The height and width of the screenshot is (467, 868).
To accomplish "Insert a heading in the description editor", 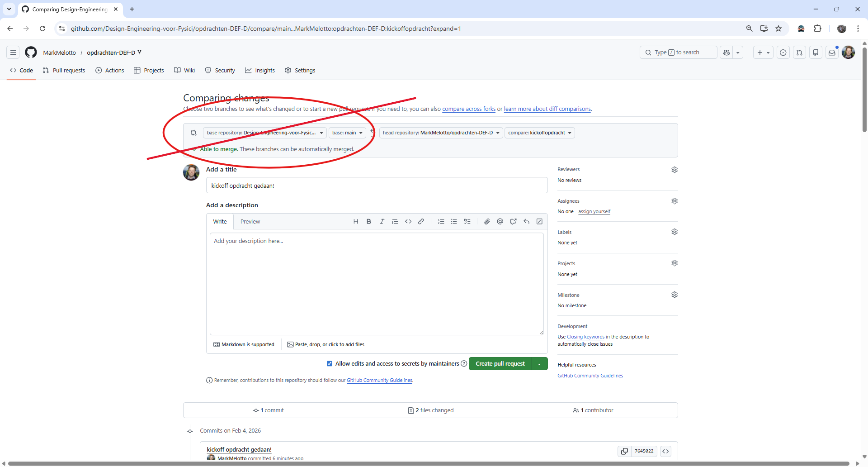I will pos(356,222).
